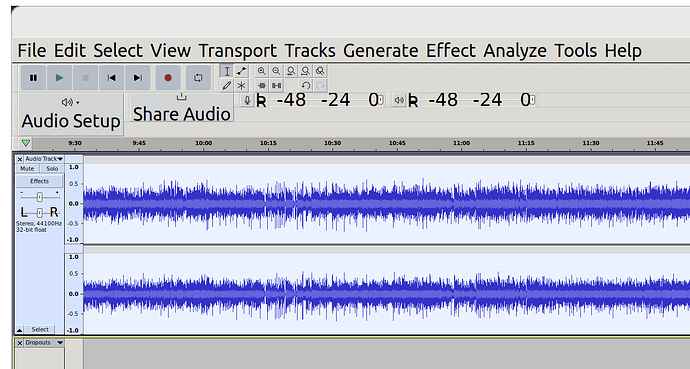The height and width of the screenshot is (369, 690).
Task: Select the Draw pencil tool
Action: point(227,85)
